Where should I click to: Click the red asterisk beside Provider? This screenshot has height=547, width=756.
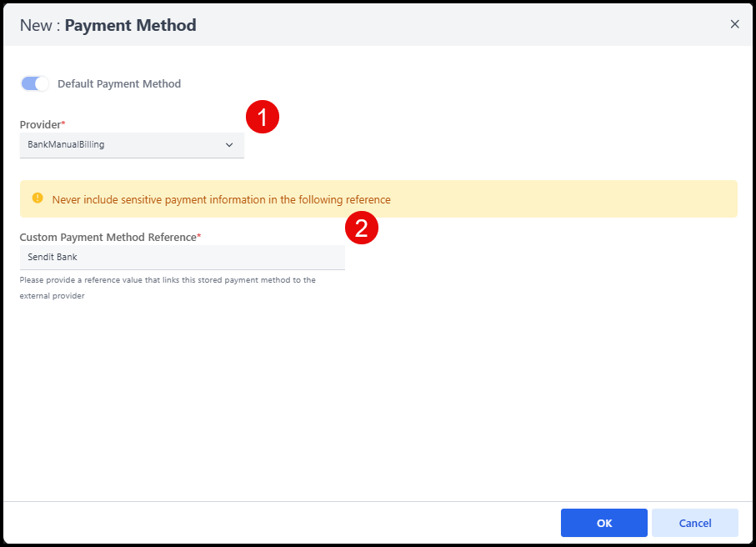(x=64, y=123)
